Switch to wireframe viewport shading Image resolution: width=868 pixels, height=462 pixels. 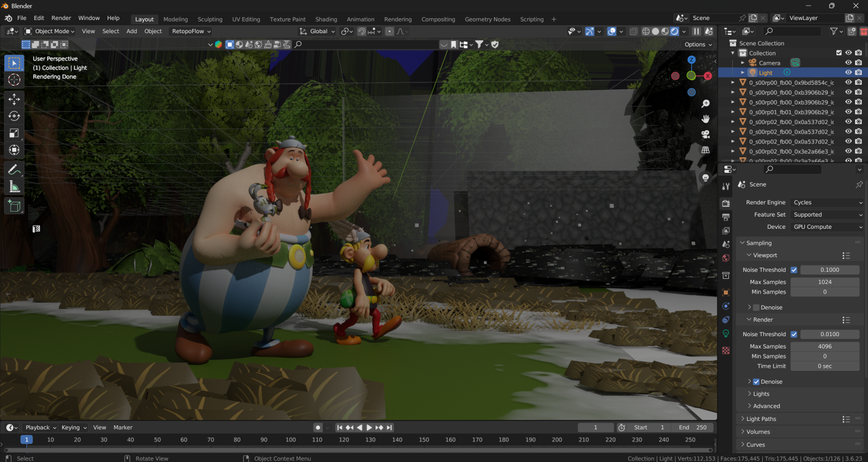click(646, 32)
